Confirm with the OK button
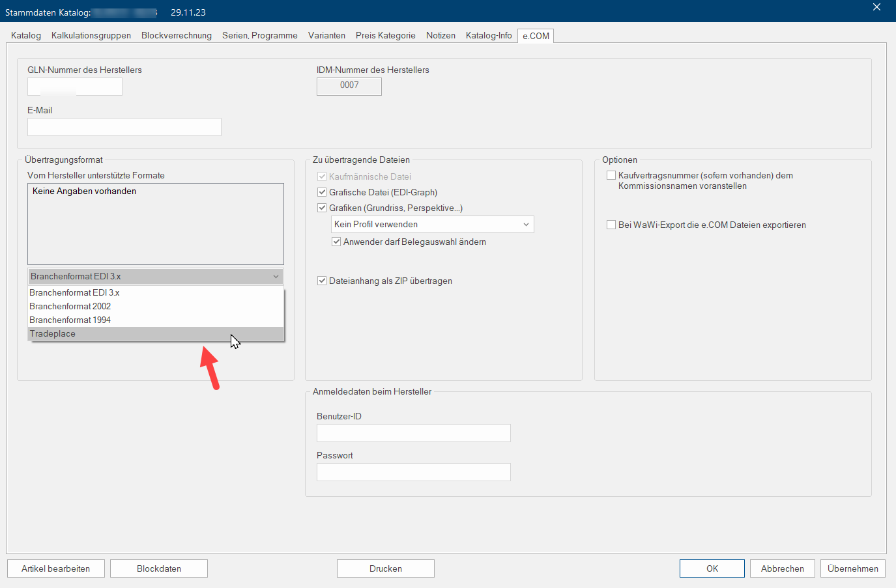896x588 pixels. tap(712, 568)
